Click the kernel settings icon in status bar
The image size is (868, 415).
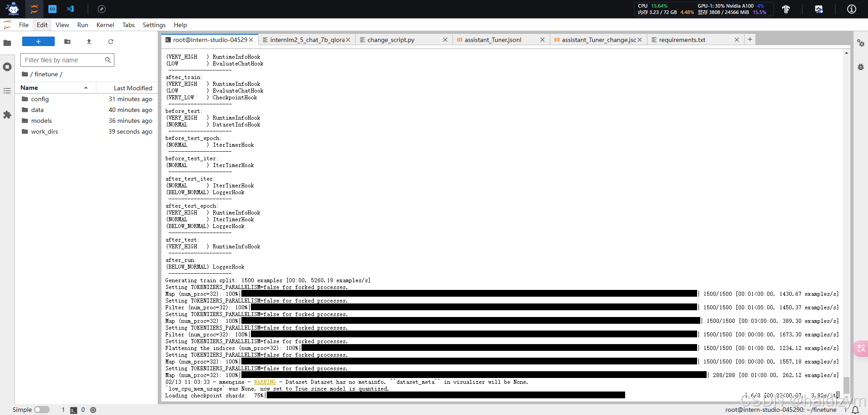[93, 410]
